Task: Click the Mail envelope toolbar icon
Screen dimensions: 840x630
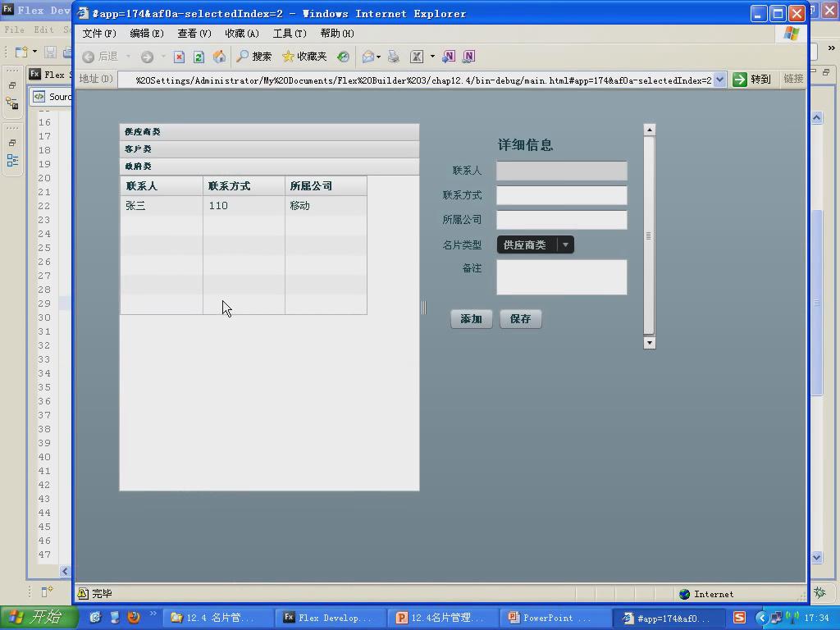Action: tap(367, 57)
